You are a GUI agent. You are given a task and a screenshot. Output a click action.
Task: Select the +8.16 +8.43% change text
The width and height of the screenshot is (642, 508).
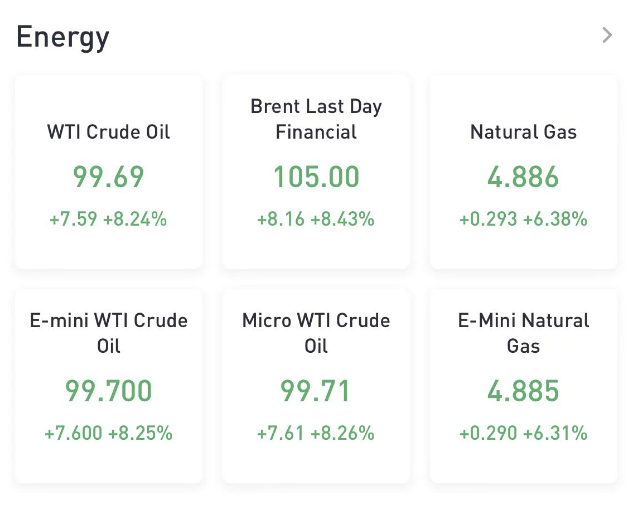click(316, 218)
